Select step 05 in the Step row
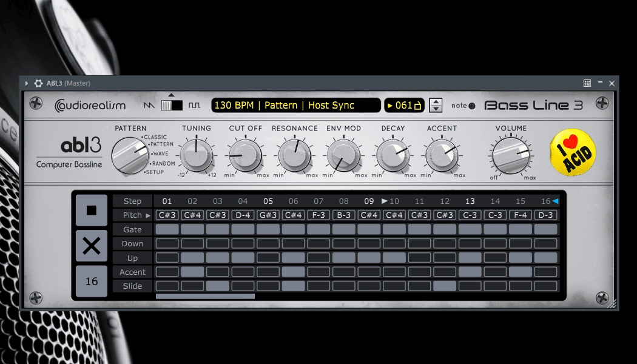Screen dimensions: 637x364 point(268,201)
